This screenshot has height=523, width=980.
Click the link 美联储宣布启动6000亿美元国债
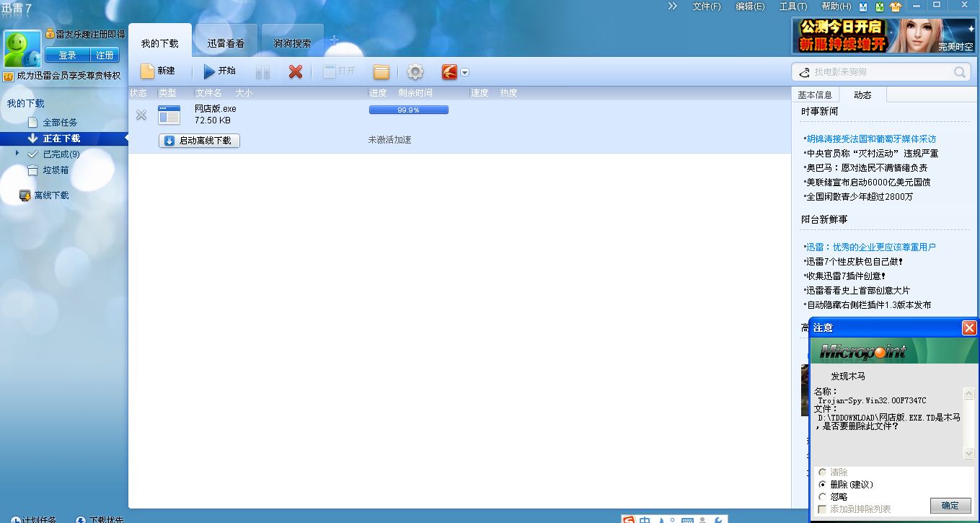click(x=868, y=182)
